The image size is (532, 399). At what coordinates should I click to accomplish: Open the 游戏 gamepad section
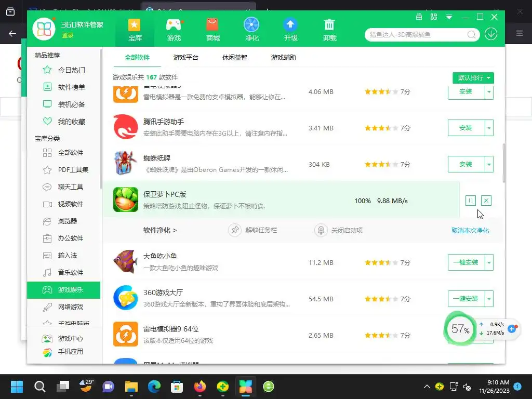click(x=174, y=30)
